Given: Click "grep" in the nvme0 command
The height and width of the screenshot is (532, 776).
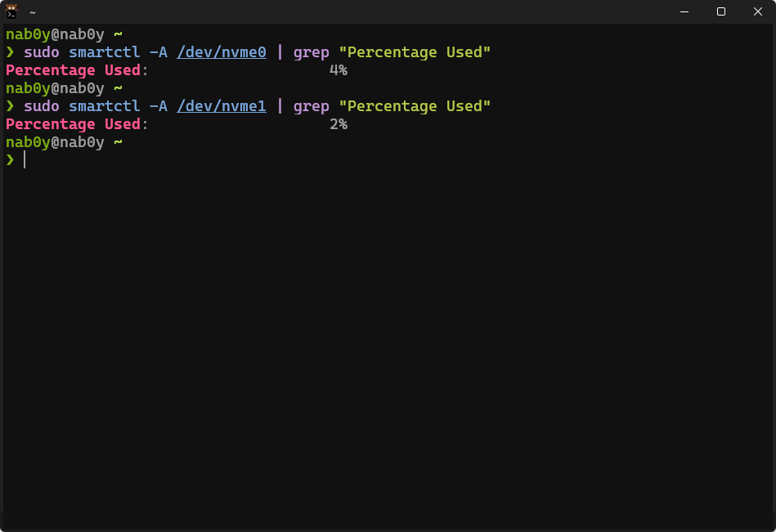Looking at the screenshot, I should pyautogui.click(x=312, y=52).
